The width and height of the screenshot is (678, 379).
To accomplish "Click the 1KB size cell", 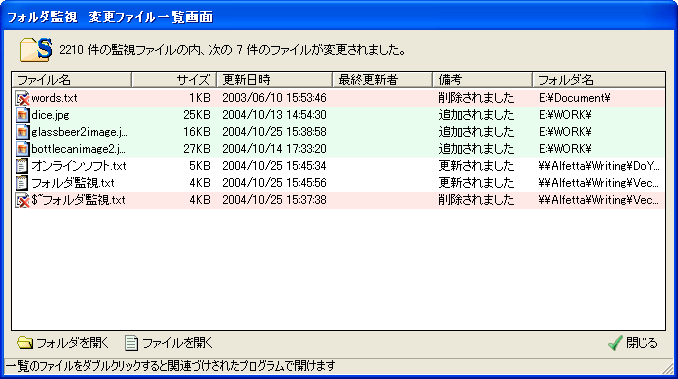I will coord(200,98).
